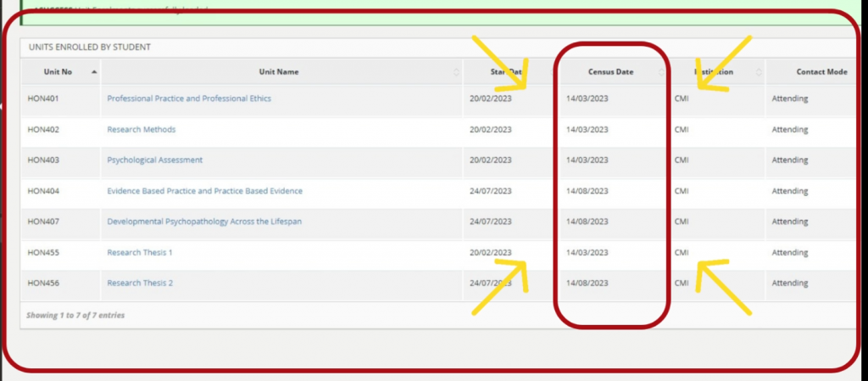Image resolution: width=868 pixels, height=381 pixels.
Task: Open the Research Thesis 1 link
Action: pyautogui.click(x=140, y=253)
